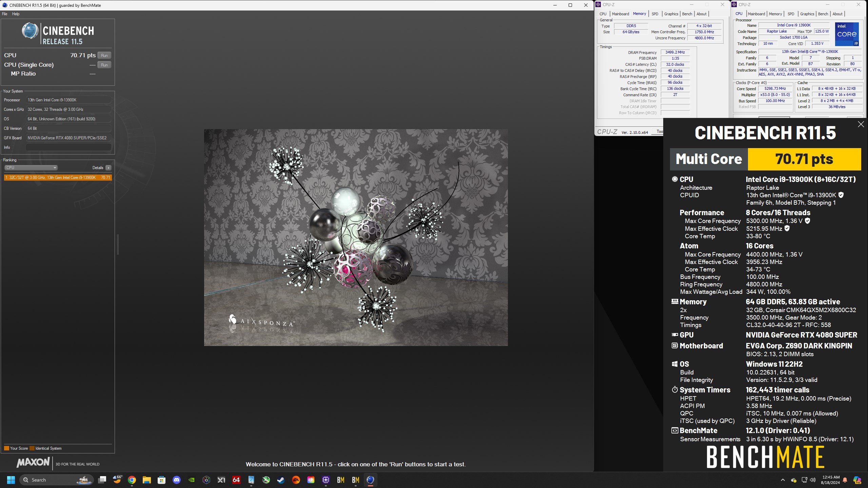Click the System Timers clock icon
Viewport: 868px width, 488px height.
point(675,390)
